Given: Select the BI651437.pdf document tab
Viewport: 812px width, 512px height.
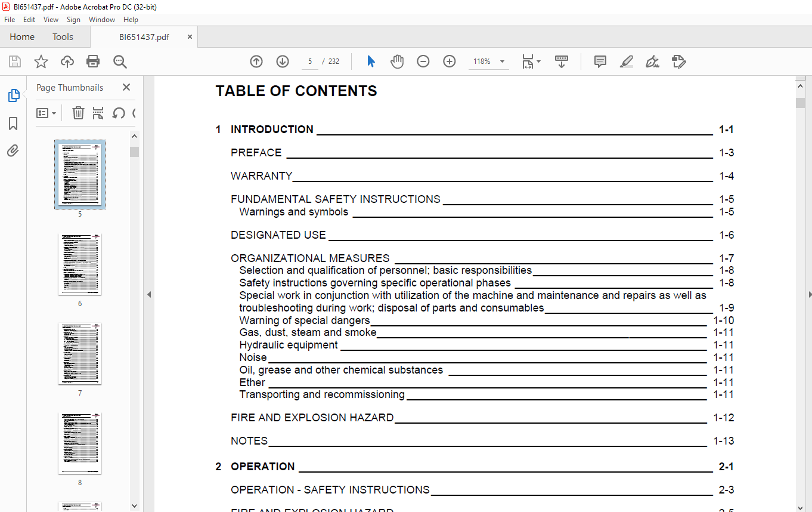Looking at the screenshot, I should point(144,37).
